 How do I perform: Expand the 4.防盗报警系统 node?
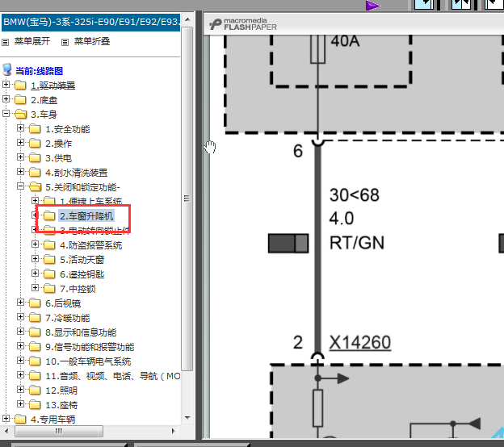35,244
